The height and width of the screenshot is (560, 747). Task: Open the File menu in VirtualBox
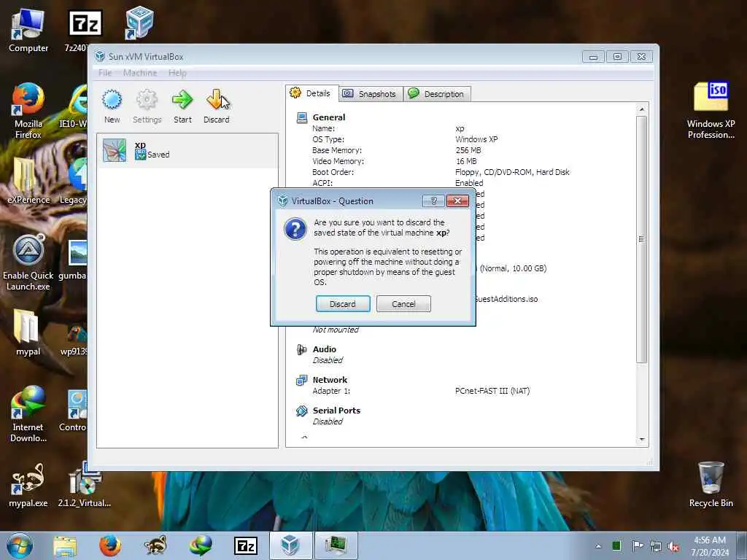[105, 73]
